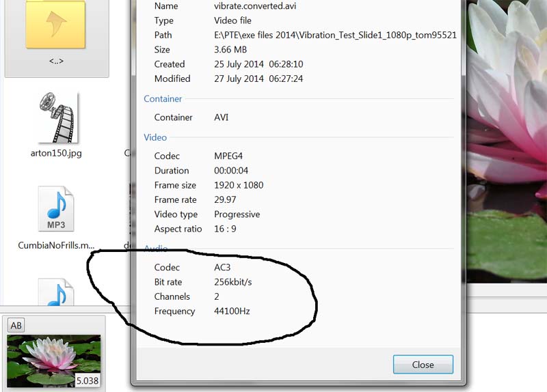Image resolution: width=547 pixels, height=392 pixels.
Task: Click the partially visible MP3 icon at bottom
Action: tap(56, 292)
